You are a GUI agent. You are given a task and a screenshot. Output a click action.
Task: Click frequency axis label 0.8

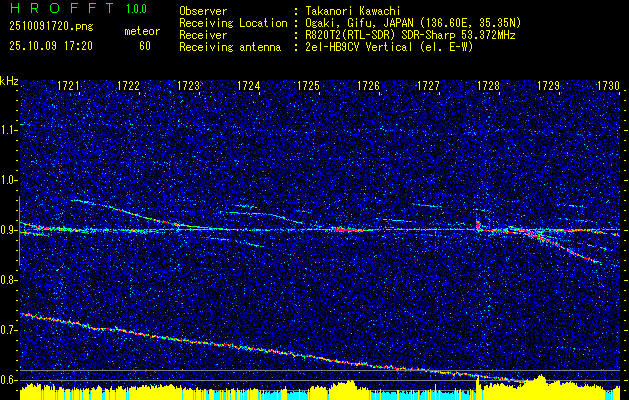tap(9, 280)
